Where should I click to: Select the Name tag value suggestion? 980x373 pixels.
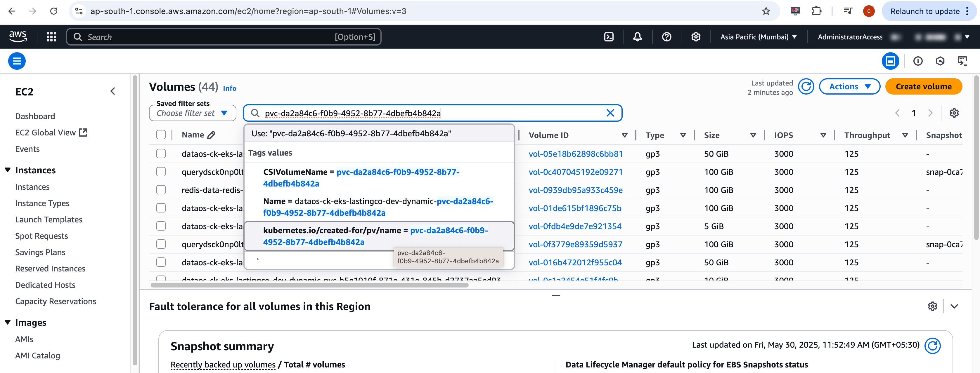379,207
